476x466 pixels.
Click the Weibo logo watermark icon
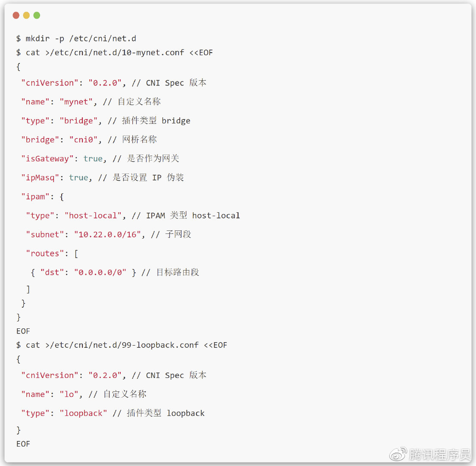click(398, 454)
